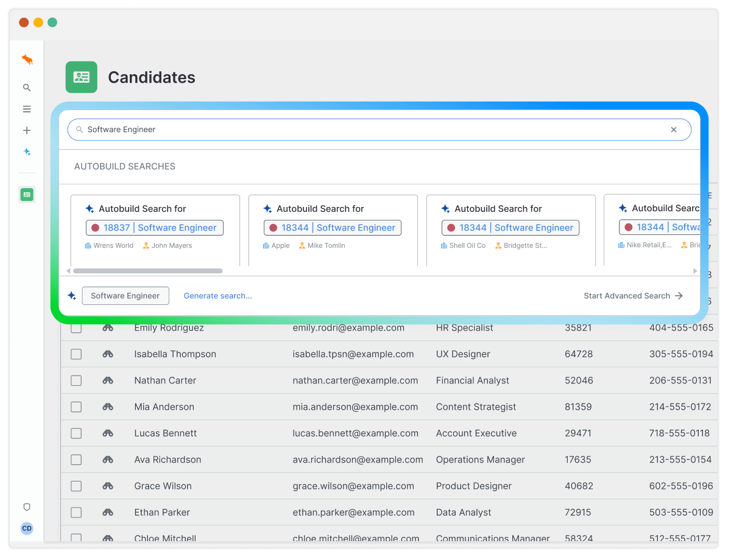
Task: Open the hamburger menu in sidebar
Action: point(27,109)
